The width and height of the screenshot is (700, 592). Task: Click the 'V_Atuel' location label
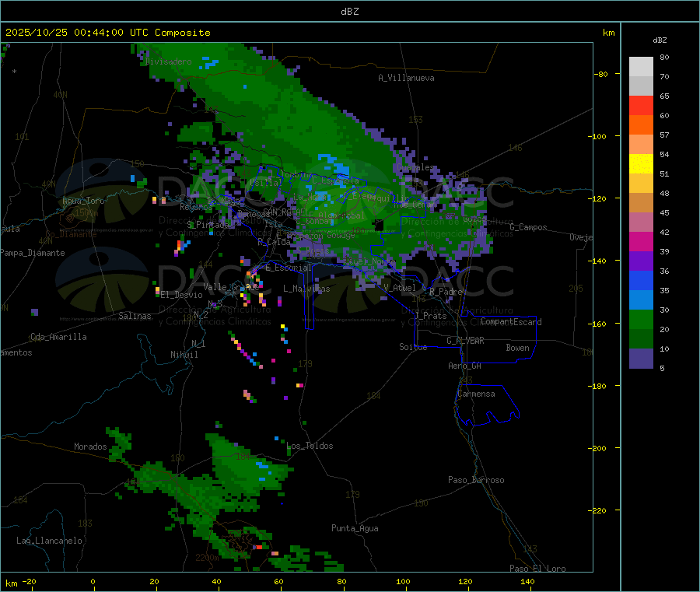coord(400,288)
